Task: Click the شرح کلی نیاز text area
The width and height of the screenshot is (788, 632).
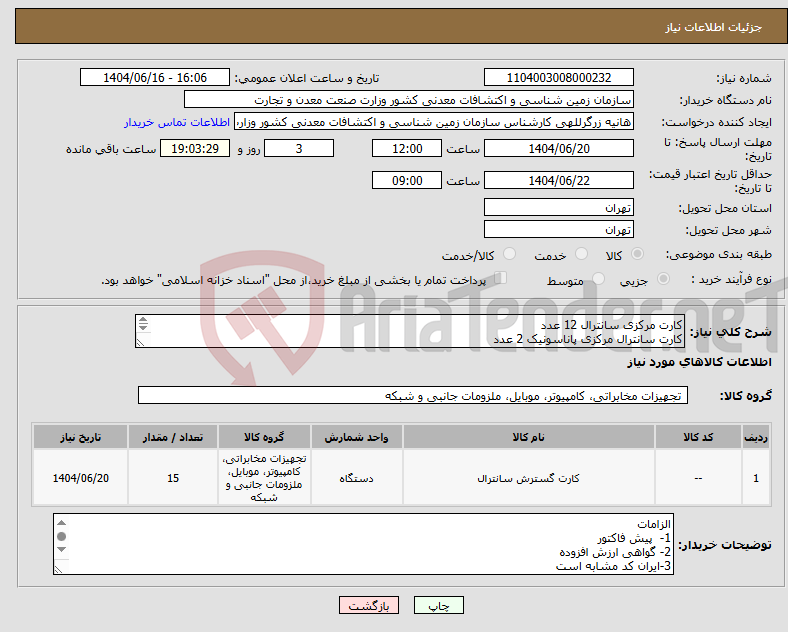Action: [410, 331]
